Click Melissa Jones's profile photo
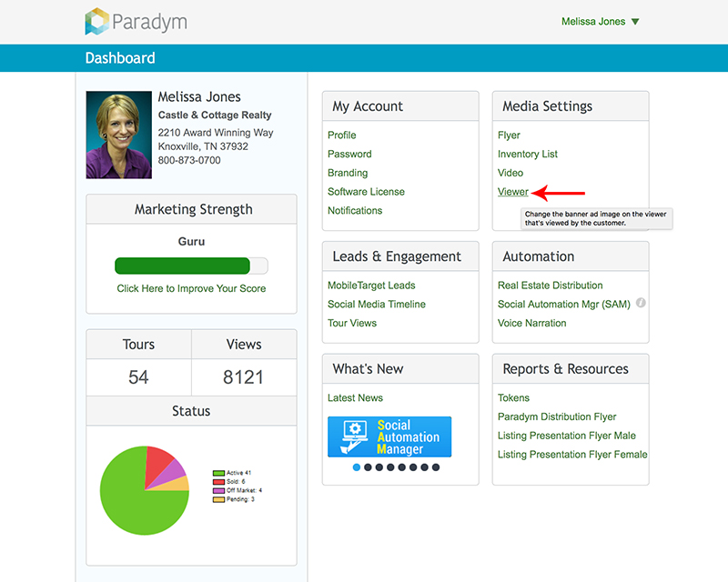This screenshot has height=582, width=728. 119,135
